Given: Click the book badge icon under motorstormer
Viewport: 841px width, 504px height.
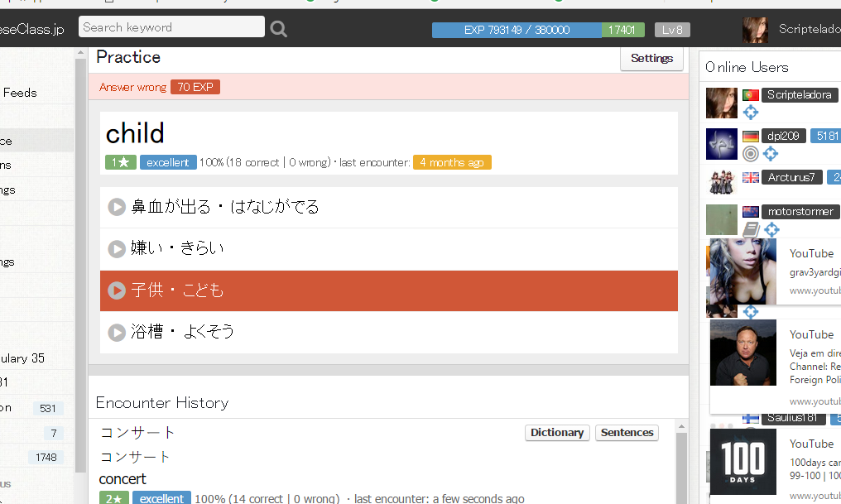Looking at the screenshot, I should [751, 229].
